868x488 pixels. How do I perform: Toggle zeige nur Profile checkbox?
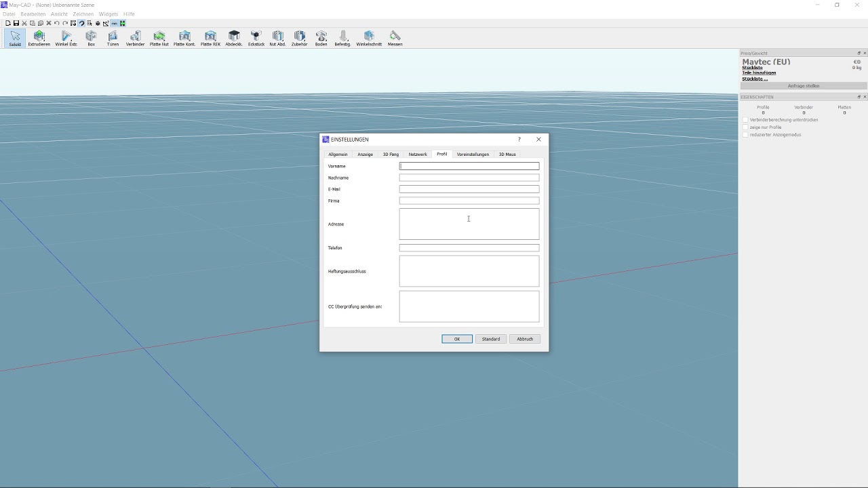(x=745, y=127)
